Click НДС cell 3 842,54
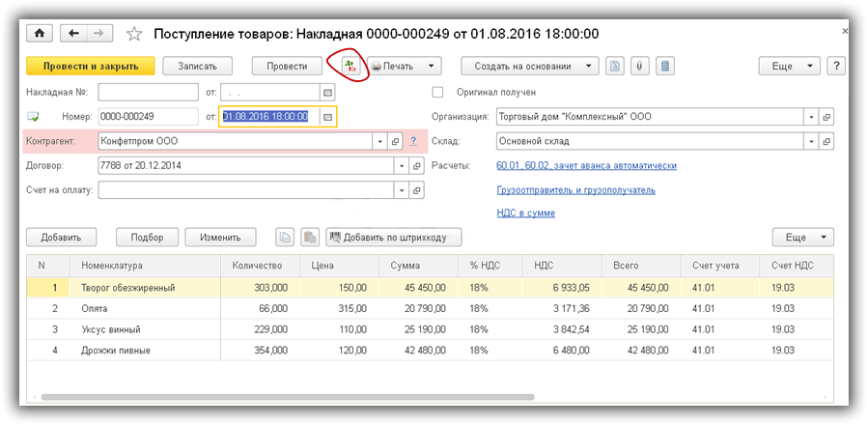Screen dimensions: 868x425 (x=563, y=329)
